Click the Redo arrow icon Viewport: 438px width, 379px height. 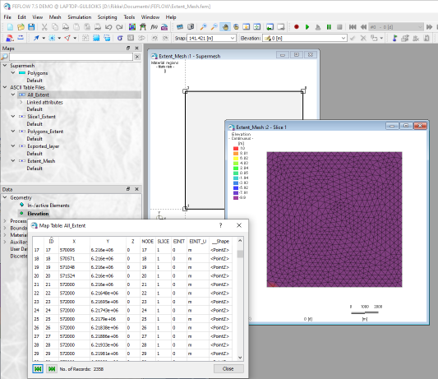(119, 27)
